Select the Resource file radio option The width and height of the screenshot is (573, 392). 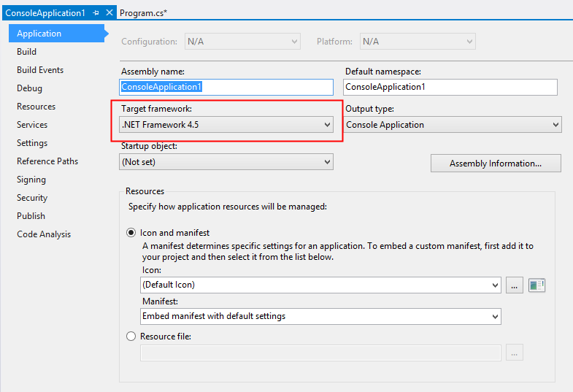pyautogui.click(x=131, y=337)
